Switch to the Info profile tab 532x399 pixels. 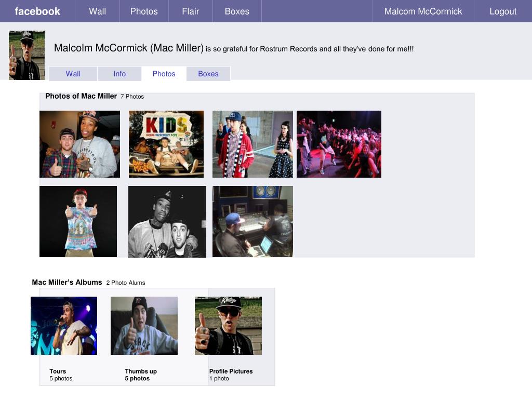pos(119,74)
